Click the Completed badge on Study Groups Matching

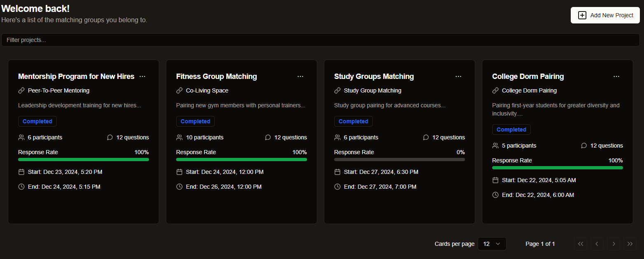pos(353,121)
